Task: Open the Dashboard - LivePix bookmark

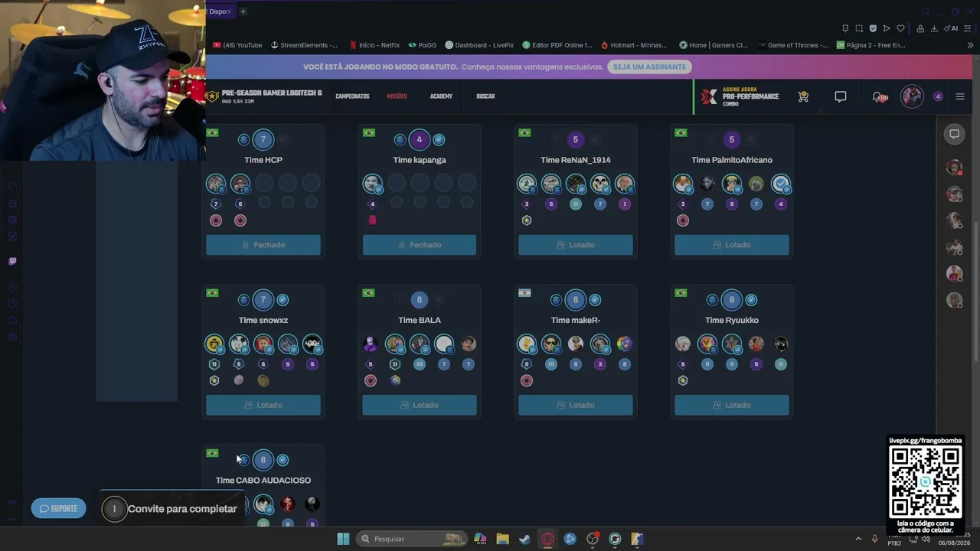Action: [479, 45]
